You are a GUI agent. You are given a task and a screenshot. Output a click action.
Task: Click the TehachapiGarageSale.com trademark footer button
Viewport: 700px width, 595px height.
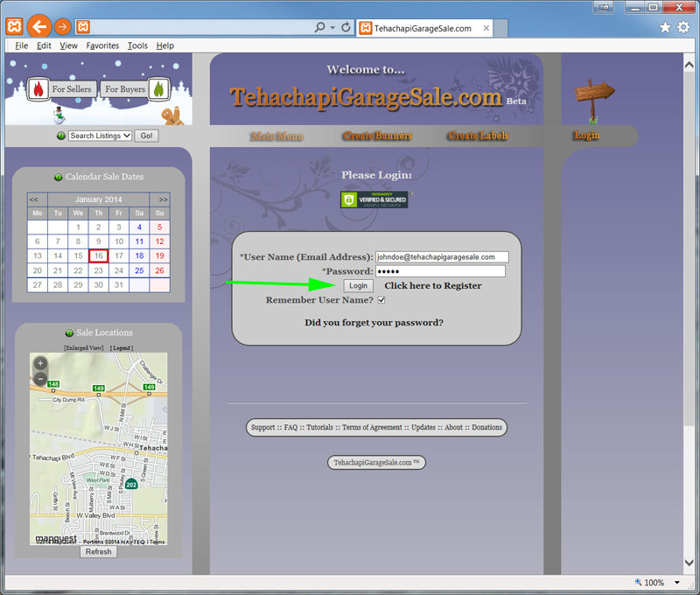377,462
